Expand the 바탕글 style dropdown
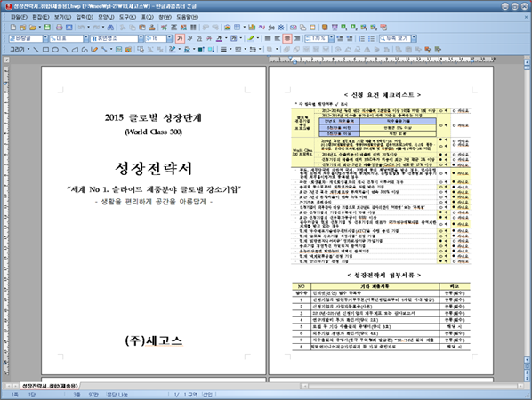Screen dimensions: 532x400 click(x=45, y=38)
